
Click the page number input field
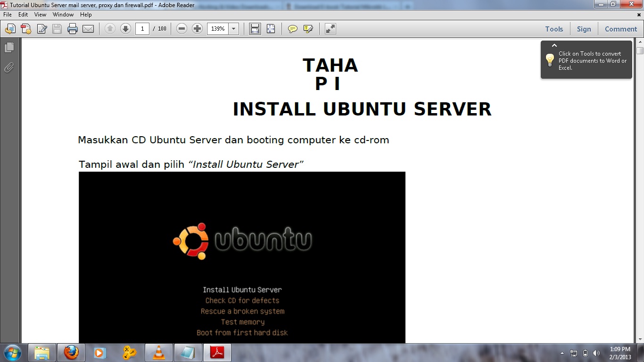click(x=142, y=29)
